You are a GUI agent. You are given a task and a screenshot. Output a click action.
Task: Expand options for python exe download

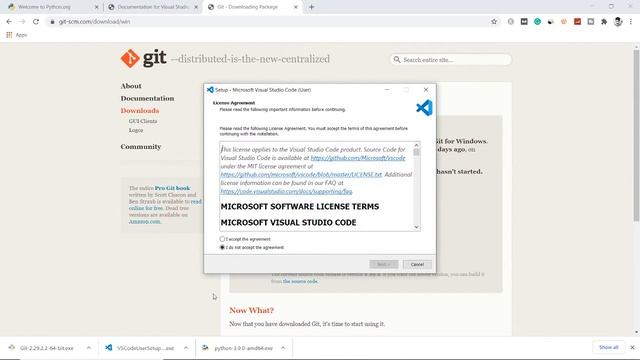[283, 348]
